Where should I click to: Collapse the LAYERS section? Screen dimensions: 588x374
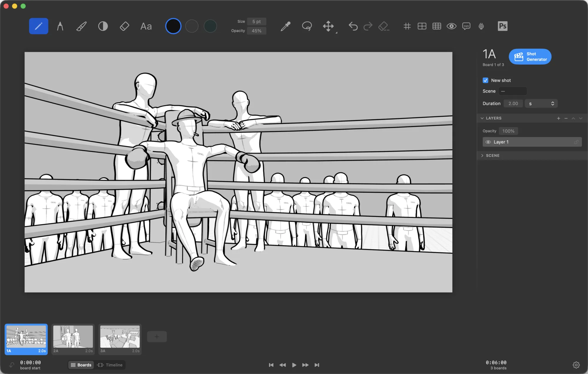pyautogui.click(x=482, y=118)
